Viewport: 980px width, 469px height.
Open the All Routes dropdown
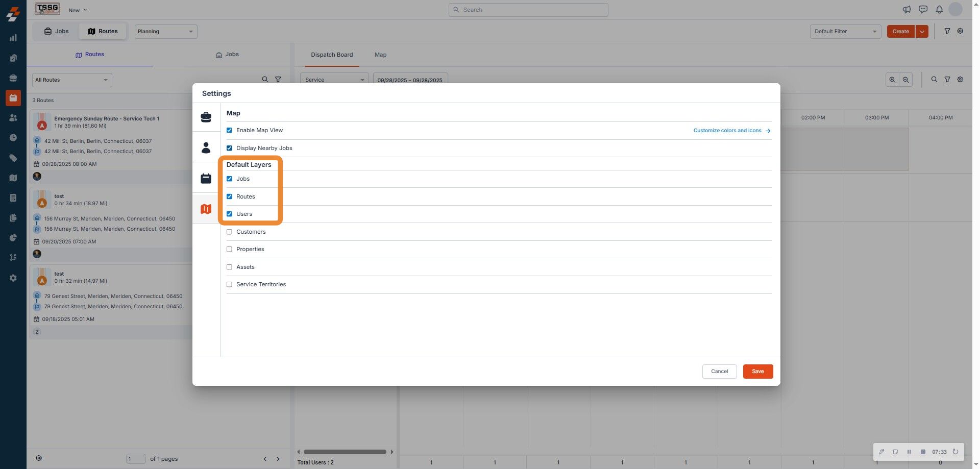(x=72, y=80)
